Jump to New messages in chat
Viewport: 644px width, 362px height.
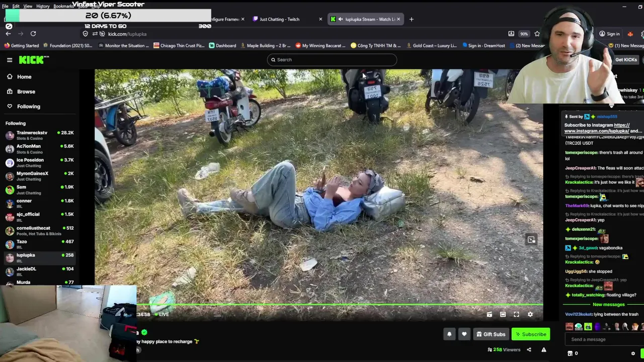coord(608,305)
